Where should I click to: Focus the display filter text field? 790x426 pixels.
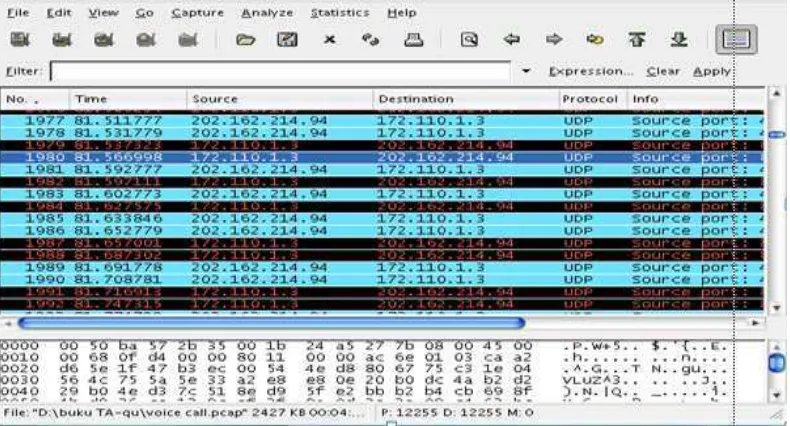point(280,71)
